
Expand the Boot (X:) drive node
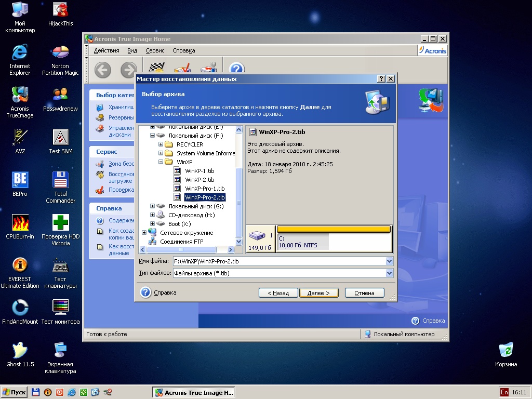pos(152,223)
